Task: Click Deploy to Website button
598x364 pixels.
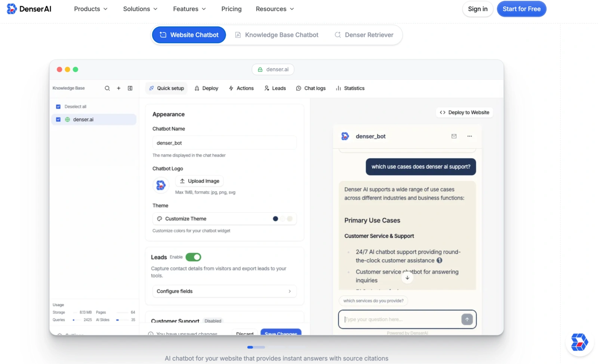Action: [464, 112]
